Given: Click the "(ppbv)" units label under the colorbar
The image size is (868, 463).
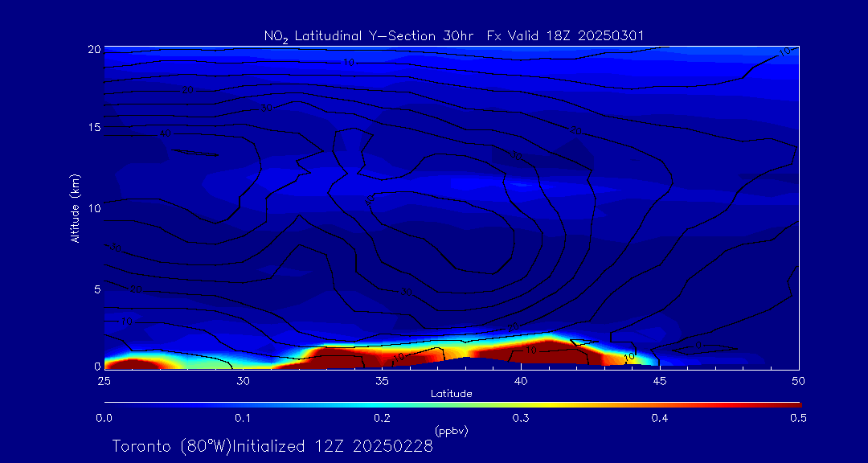Looking at the screenshot, I should click(x=452, y=431).
